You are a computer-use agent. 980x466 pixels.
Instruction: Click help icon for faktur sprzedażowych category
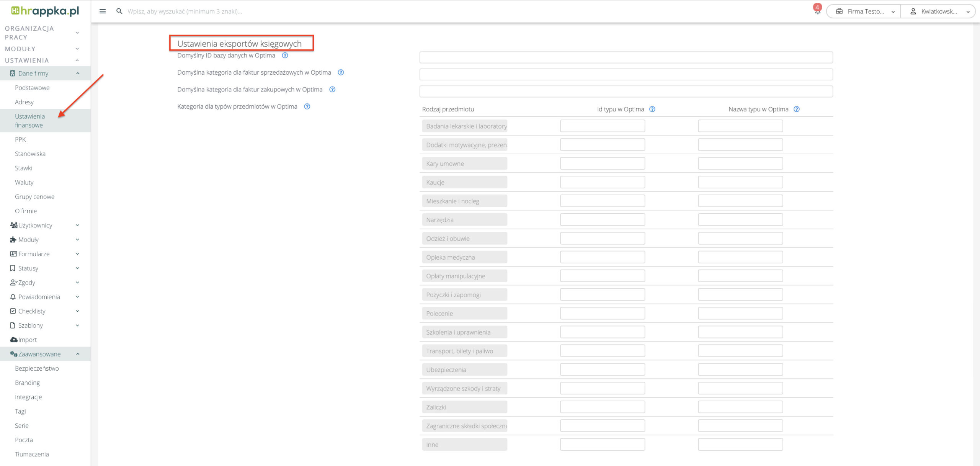click(x=341, y=72)
